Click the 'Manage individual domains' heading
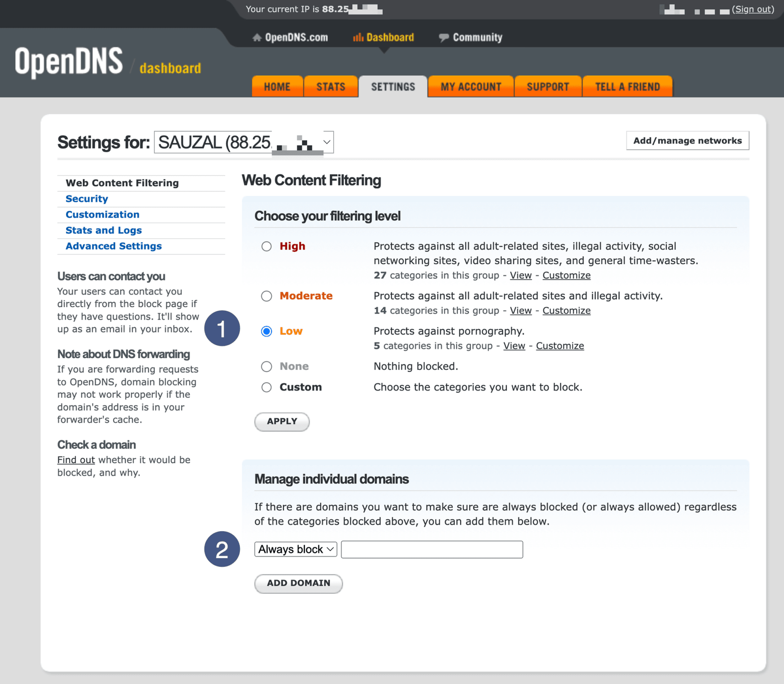The width and height of the screenshot is (784, 684). coord(332,479)
